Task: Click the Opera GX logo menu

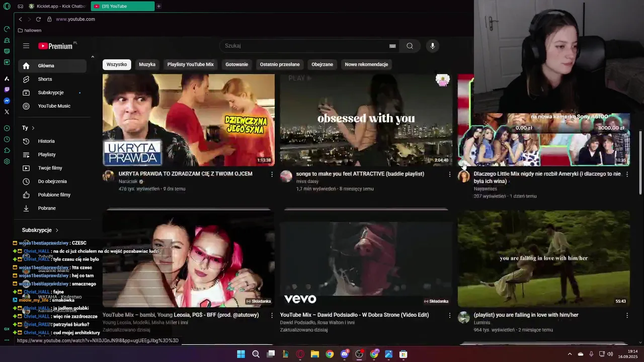Action: tap(7, 7)
